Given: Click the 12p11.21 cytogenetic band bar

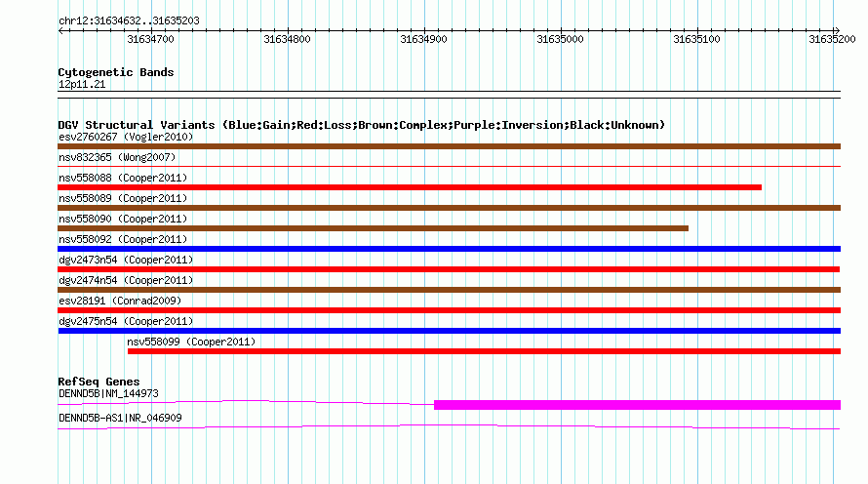Looking at the screenshot, I should [449, 95].
